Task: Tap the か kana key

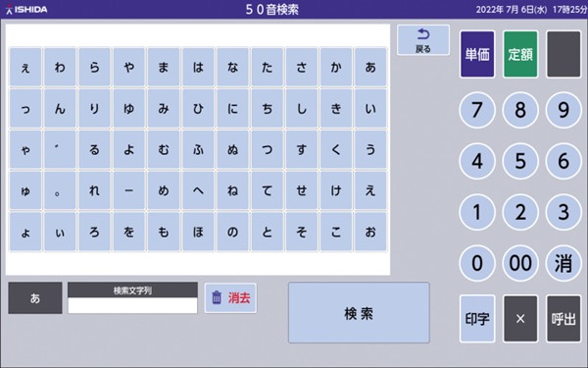Action: [x=336, y=67]
